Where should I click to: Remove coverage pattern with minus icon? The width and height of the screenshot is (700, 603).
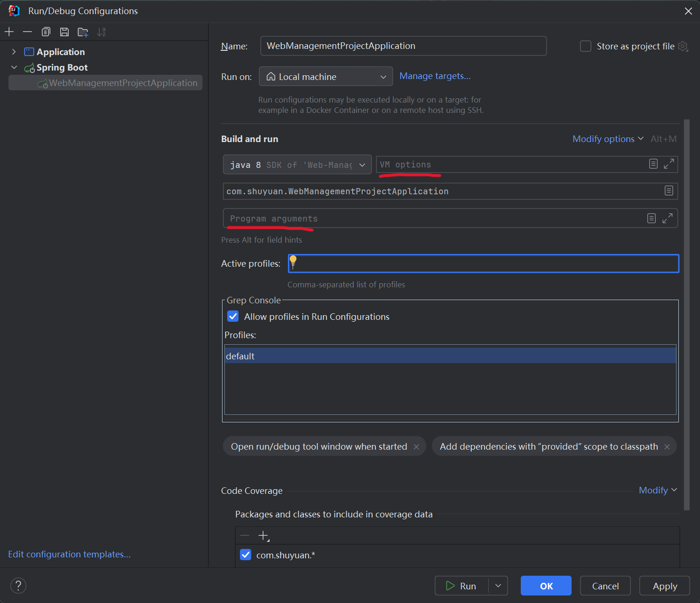point(245,536)
